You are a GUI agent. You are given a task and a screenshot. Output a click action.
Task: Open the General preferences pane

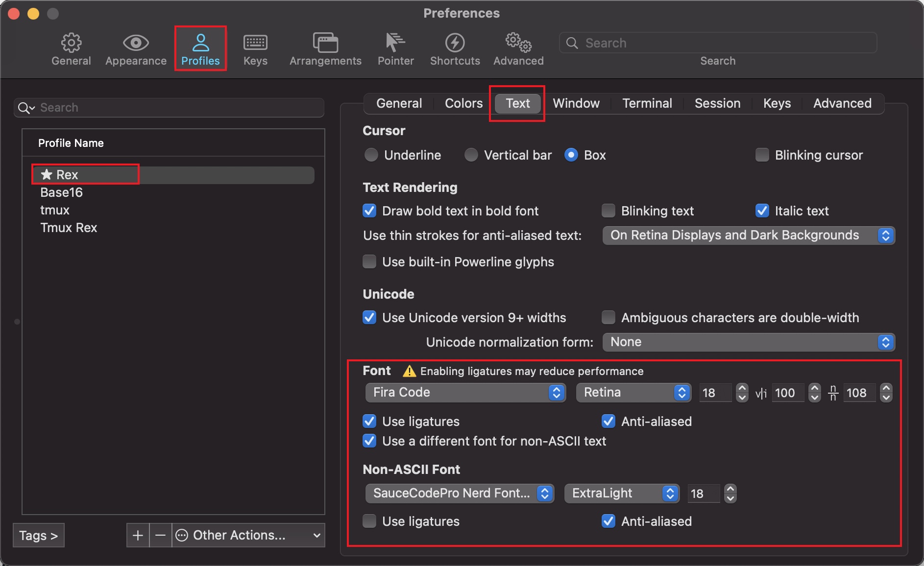coord(71,49)
